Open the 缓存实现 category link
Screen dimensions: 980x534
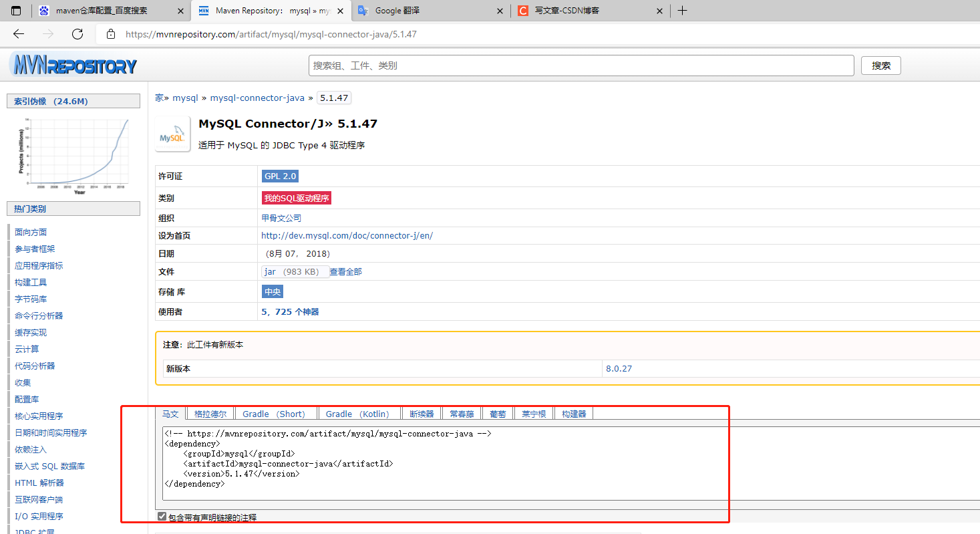(31, 333)
